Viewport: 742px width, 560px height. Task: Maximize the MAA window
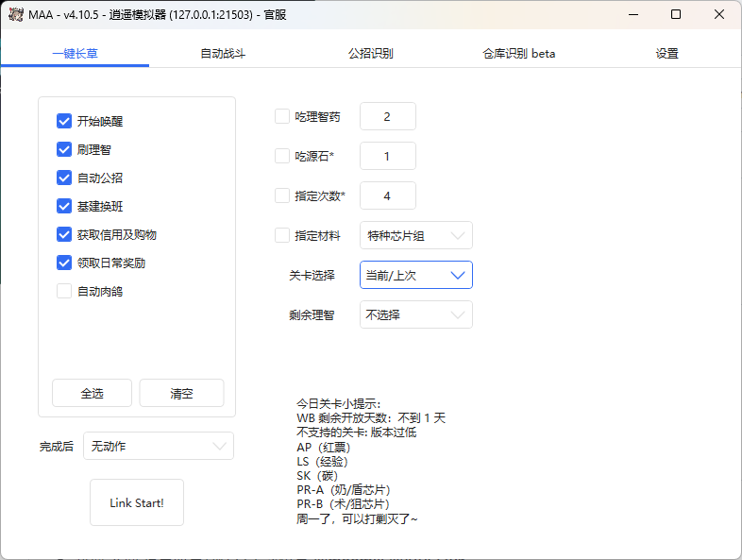pyautogui.click(x=676, y=15)
